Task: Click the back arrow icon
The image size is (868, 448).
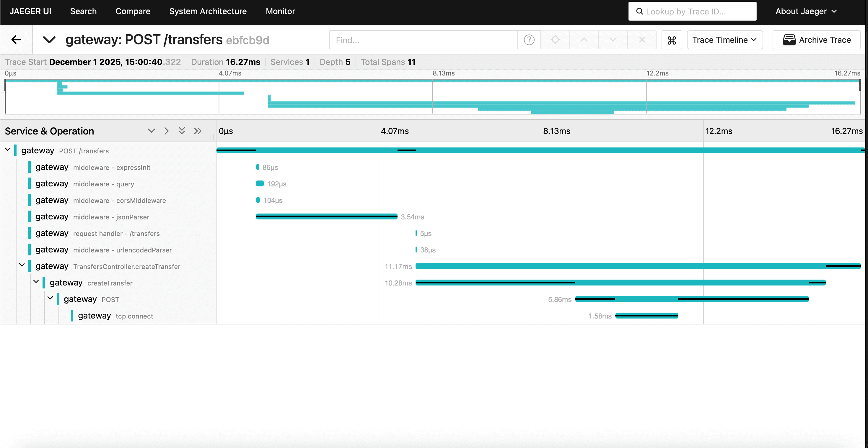Action: tap(16, 40)
